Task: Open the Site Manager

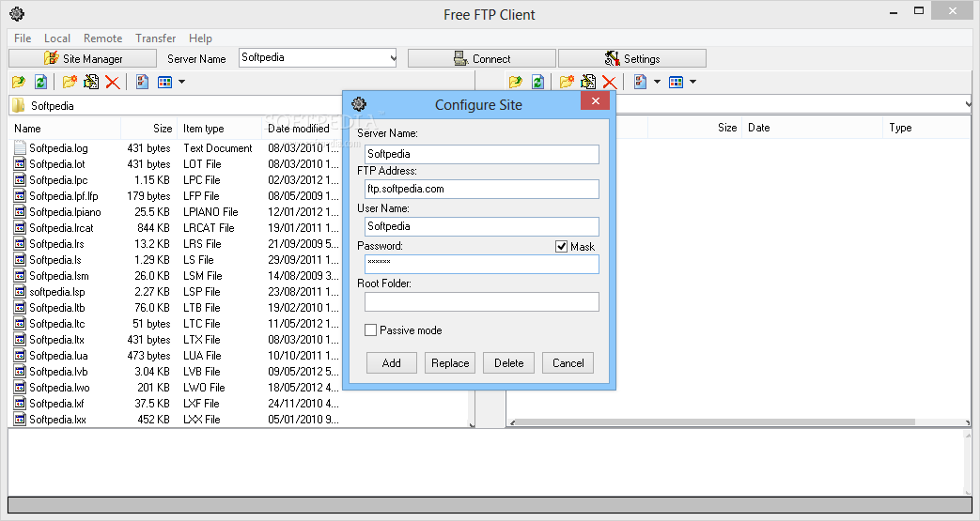Action: pyautogui.click(x=83, y=58)
